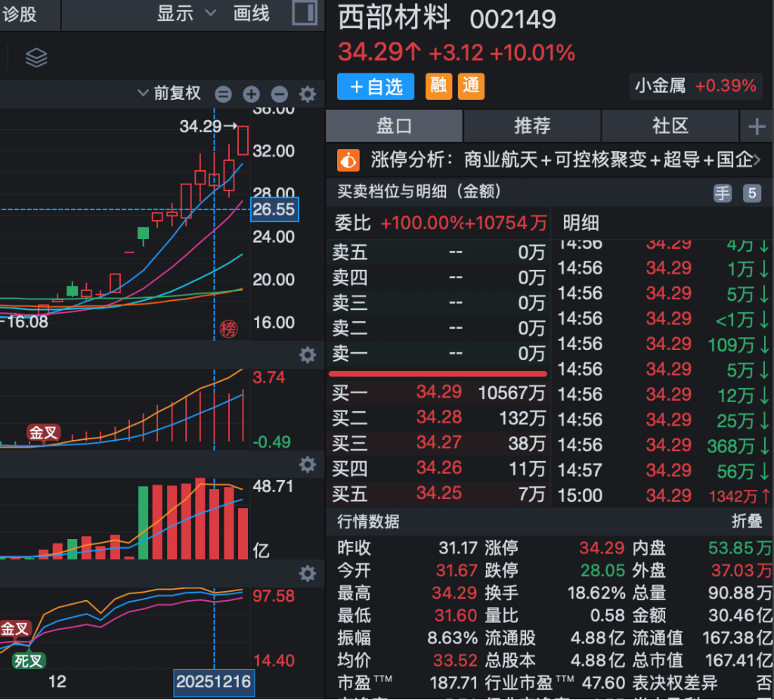Toggle the 手 unit display button
The width and height of the screenshot is (774, 700).
pos(723,193)
